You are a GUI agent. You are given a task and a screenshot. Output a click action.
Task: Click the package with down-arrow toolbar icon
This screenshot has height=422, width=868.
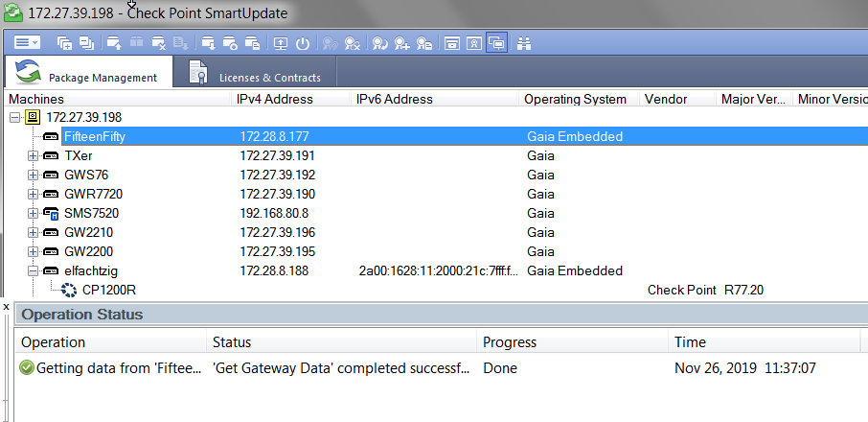pyautogui.click(x=209, y=43)
